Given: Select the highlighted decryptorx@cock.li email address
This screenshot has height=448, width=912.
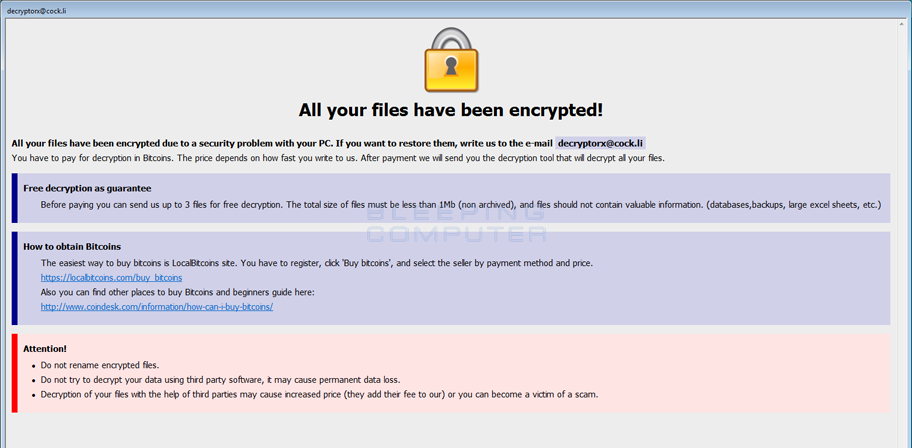Looking at the screenshot, I should click(601, 143).
